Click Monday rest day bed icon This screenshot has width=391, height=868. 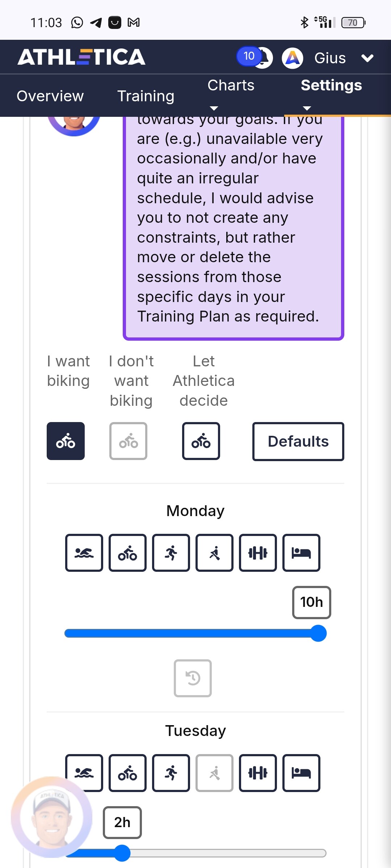301,553
